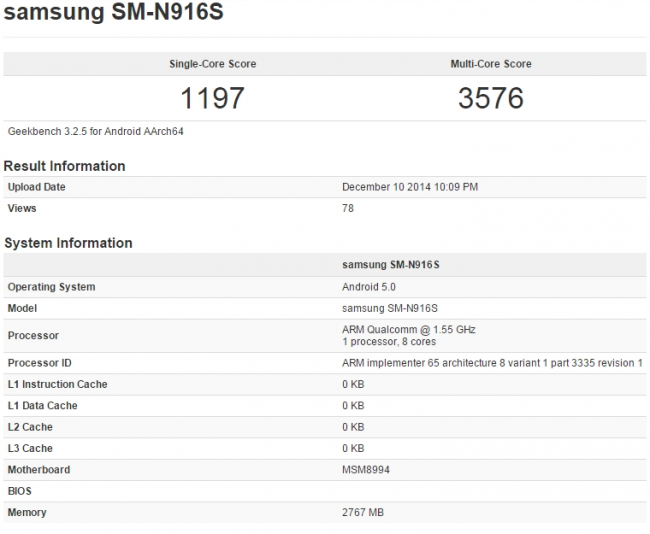Click the 'Processor ID' label

tap(39, 363)
